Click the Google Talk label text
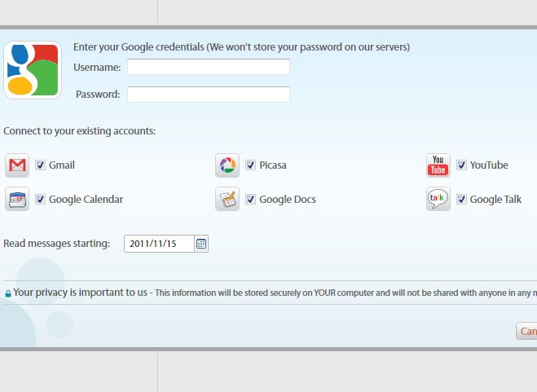This screenshot has height=392, width=537. coord(495,200)
